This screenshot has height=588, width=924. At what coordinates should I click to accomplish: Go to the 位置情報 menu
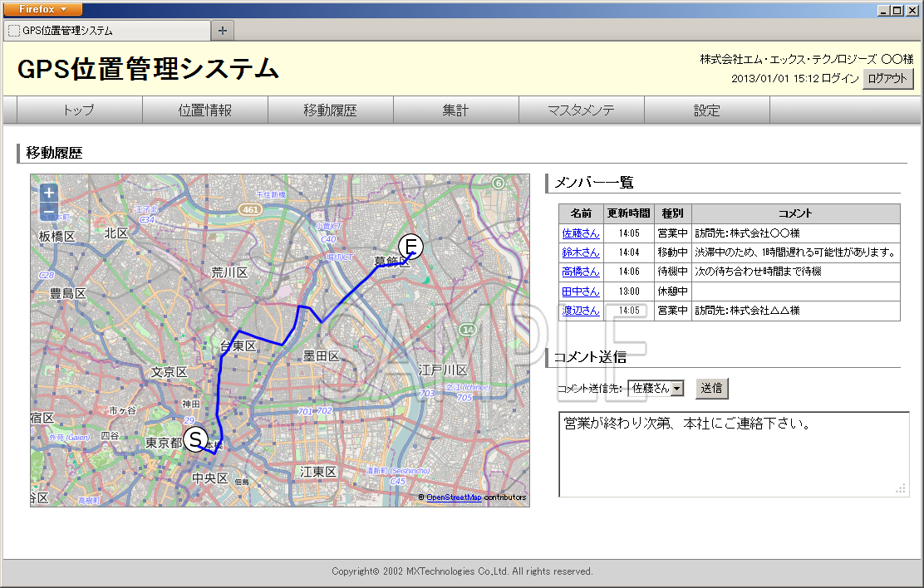coord(204,110)
